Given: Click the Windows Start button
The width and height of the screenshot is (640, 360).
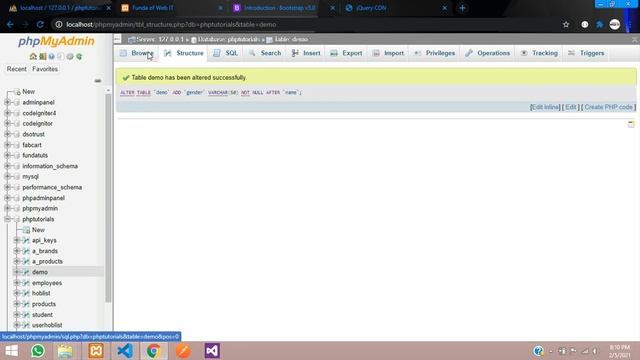Looking at the screenshot, I should (x=11, y=351).
